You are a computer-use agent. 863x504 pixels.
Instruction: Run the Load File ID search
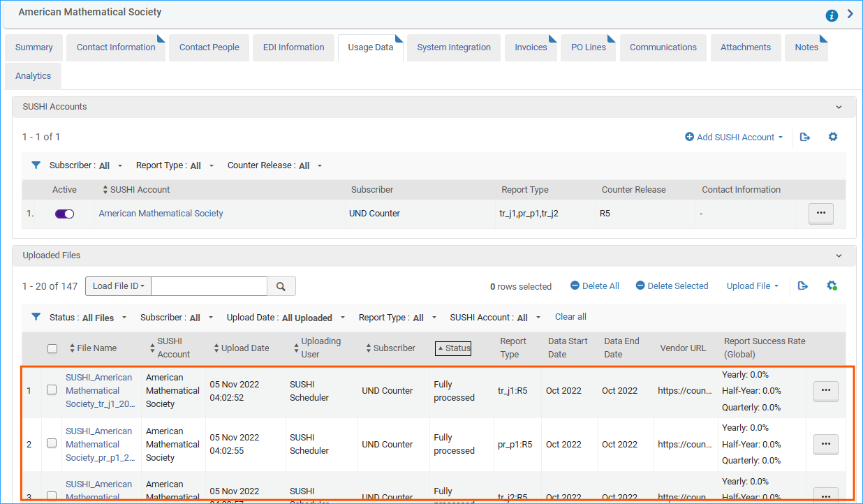[x=282, y=286]
